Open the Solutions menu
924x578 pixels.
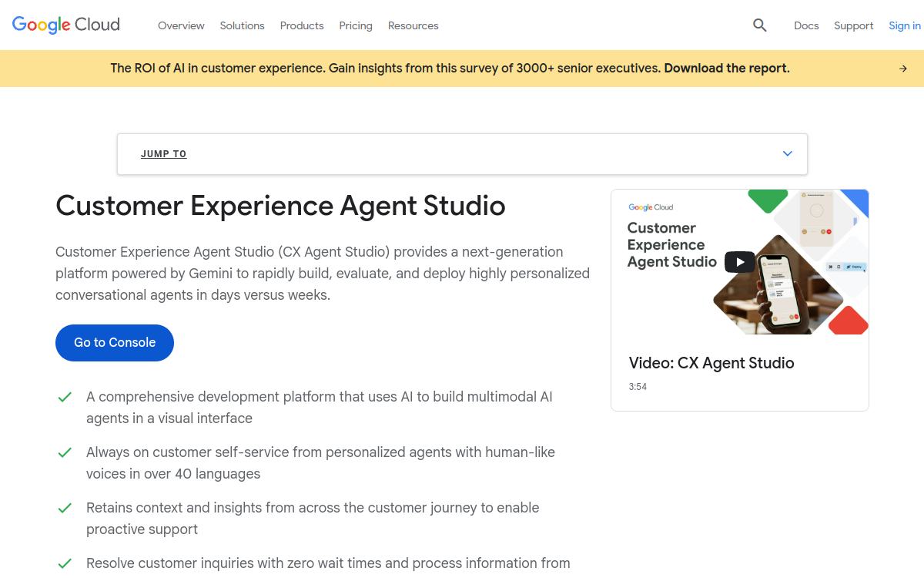pos(242,25)
